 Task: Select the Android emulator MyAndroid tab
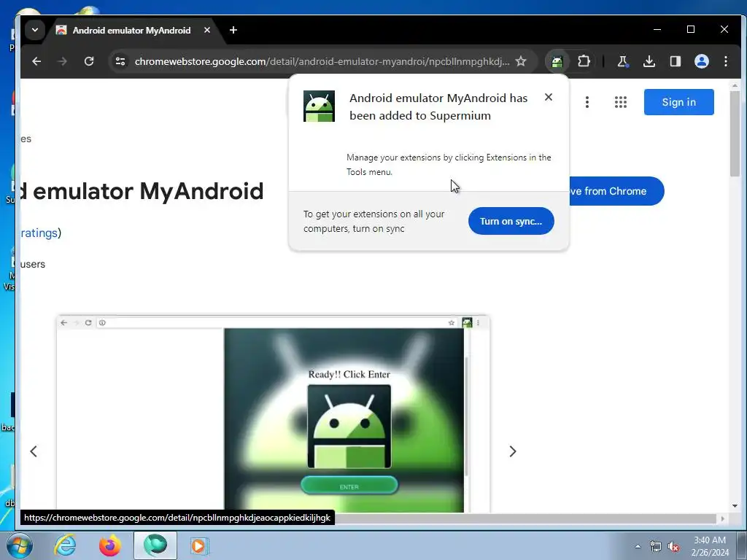click(131, 31)
